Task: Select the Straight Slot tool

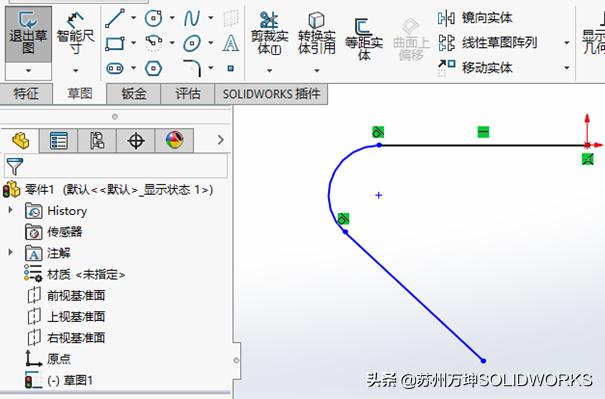Action: click(115, 69)
